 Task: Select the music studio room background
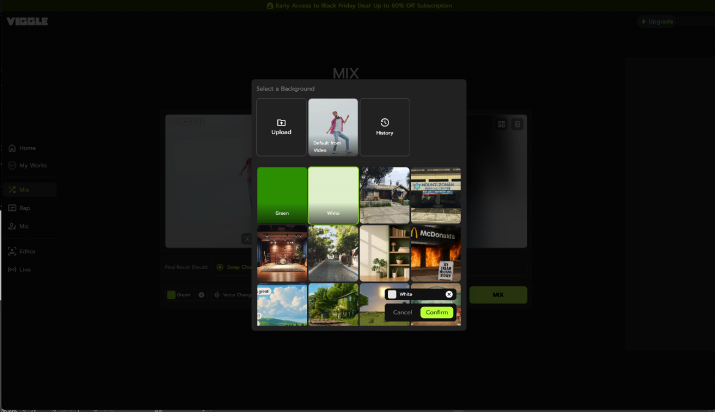coord(282,252)
